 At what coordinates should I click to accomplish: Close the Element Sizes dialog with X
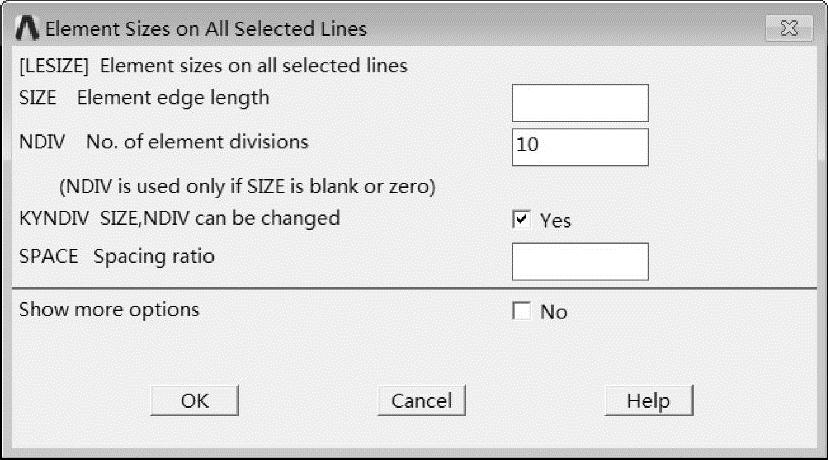pyautogui.click(x=789, y=28)
